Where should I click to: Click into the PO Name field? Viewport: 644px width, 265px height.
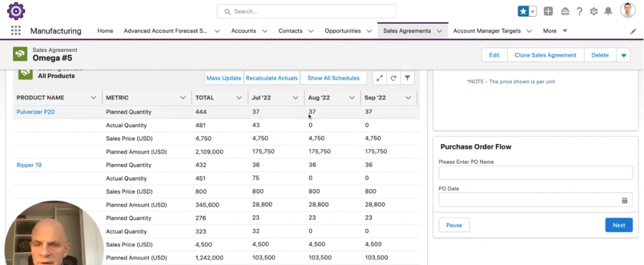pyautogui.click(x=535, y=173)
